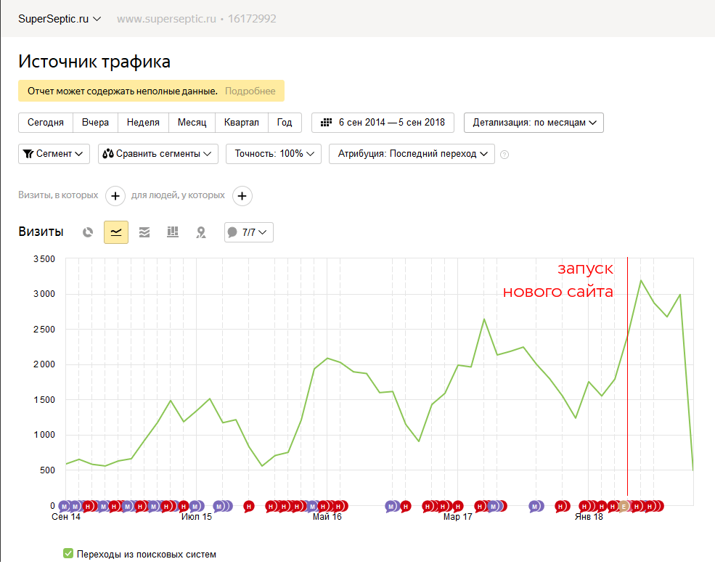Open 'Точность: 100%' dropdown
715x588 pixels.
pos(273,154)
